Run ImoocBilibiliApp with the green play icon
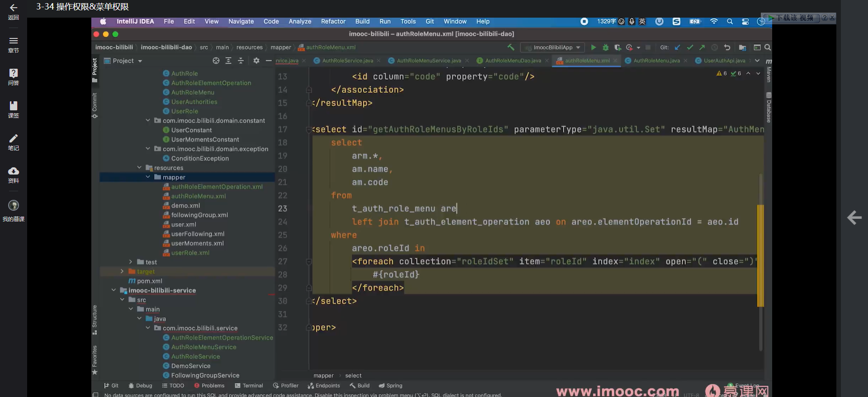Viewport: 868px width, 397px height. click(593, 47)
